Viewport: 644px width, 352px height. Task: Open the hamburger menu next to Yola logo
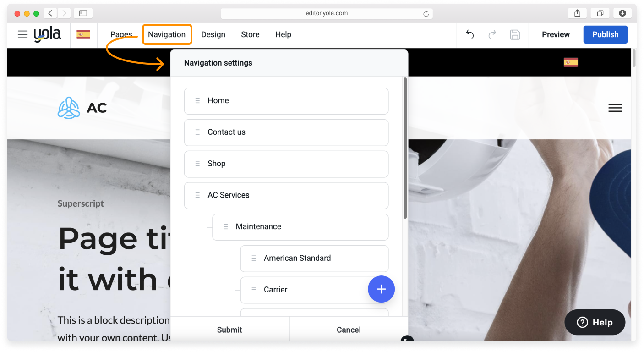[22, 34]
